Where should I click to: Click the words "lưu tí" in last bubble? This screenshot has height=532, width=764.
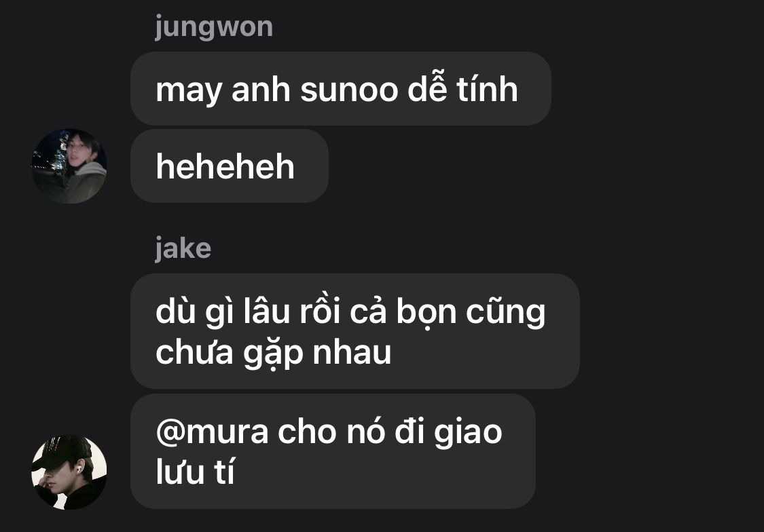click(196, 472)
